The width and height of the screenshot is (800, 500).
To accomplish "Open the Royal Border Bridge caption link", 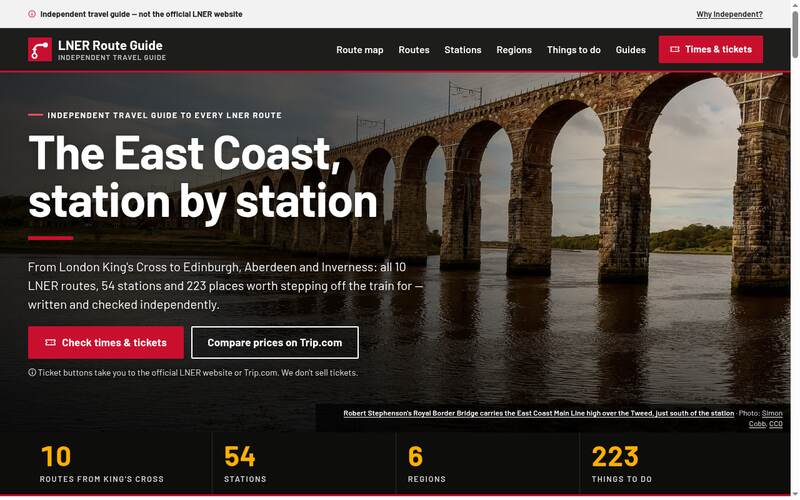I will click(539, 413).
